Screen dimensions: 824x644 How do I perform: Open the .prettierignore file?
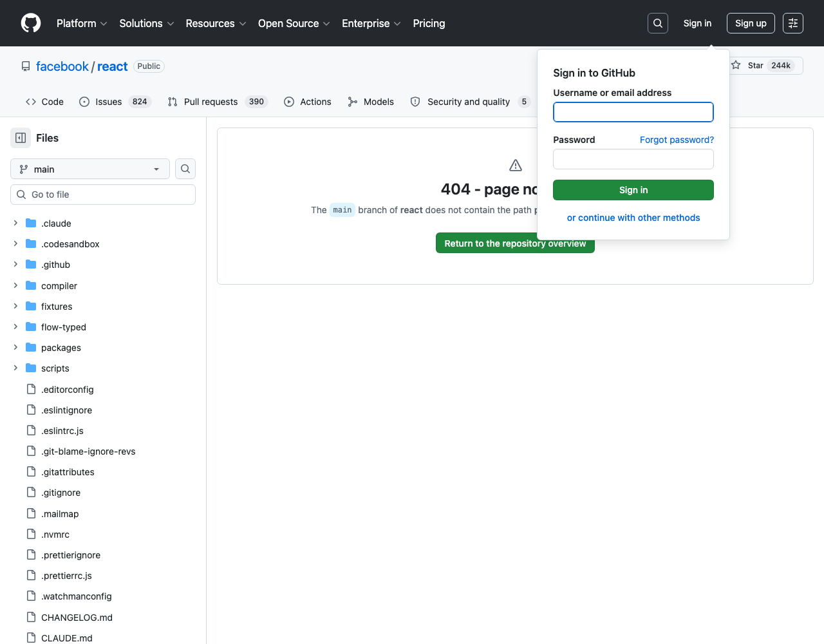pyautogui.click(x=71, y=555)
